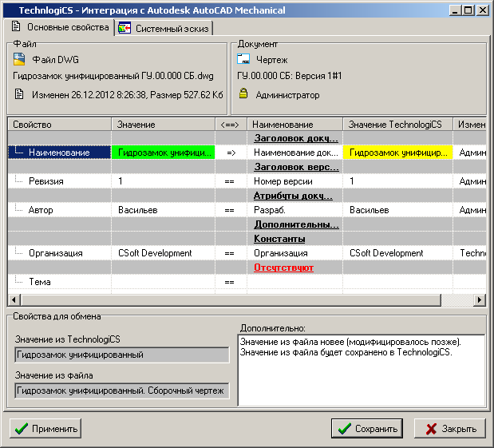Click the Значение из TechnologiCS field
This screenshot has width=494, height=448.
tap(122, 355)
